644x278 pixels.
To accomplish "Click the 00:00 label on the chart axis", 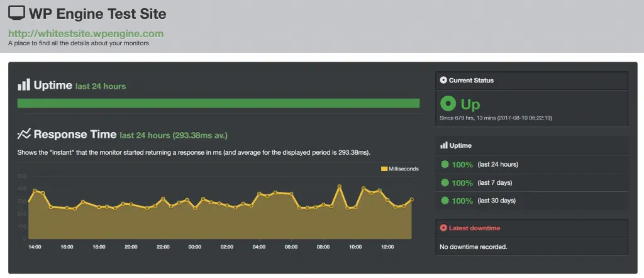I will (195, 247).
